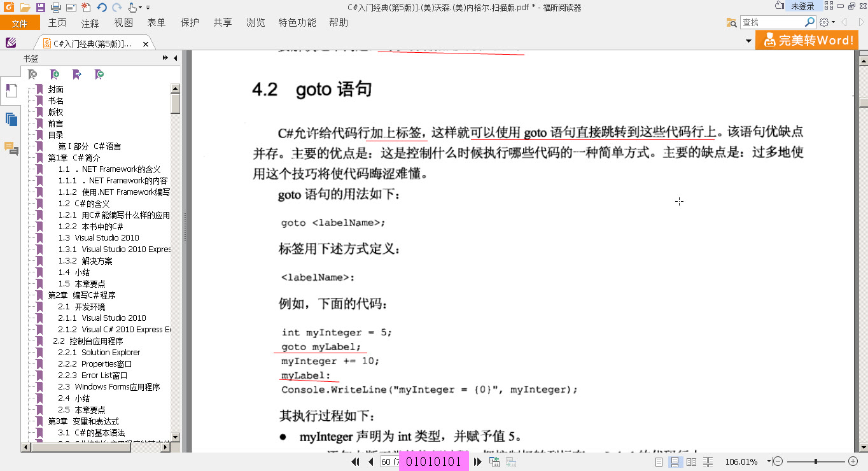Toggle fullscreen mode icon in title bar
This screenshot has width=868, height=471.
[829, 6]
